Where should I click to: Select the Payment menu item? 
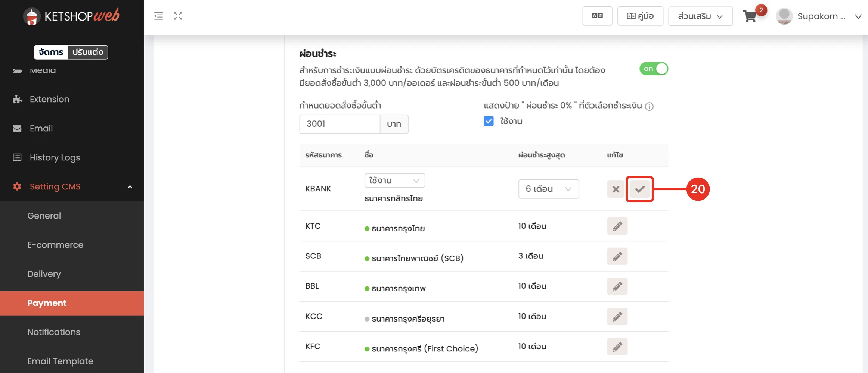pos(72,303)
